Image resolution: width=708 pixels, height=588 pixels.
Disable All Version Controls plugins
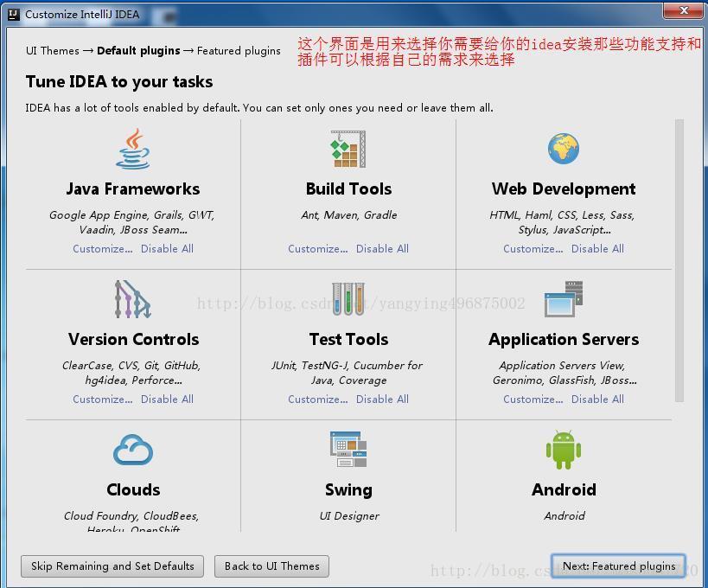167,399
